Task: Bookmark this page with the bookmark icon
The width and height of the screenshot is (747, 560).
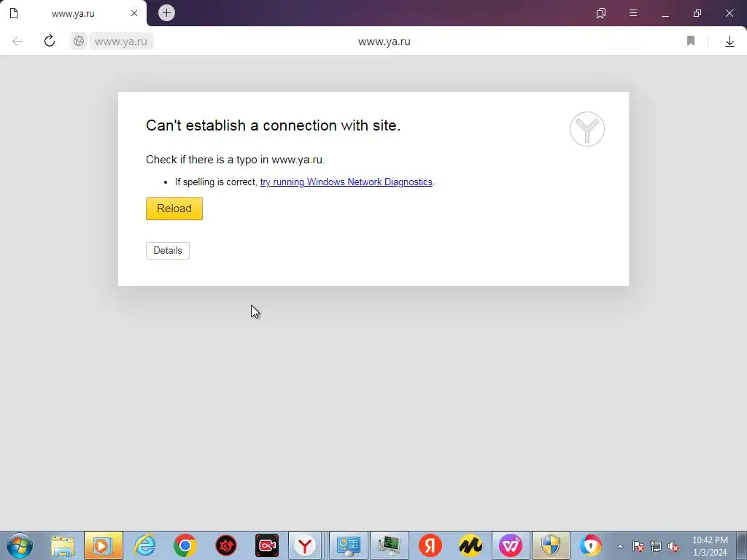Action: (691, 41)
